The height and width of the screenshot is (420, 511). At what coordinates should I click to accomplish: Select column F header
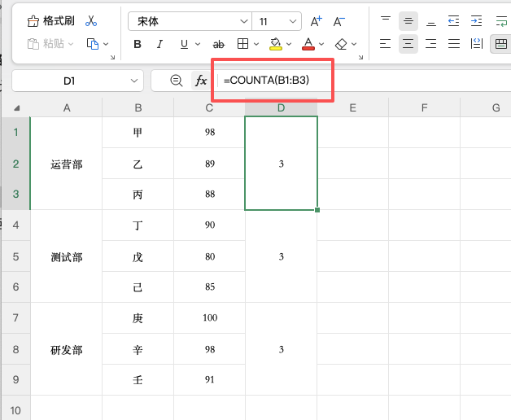coord(424,107)
